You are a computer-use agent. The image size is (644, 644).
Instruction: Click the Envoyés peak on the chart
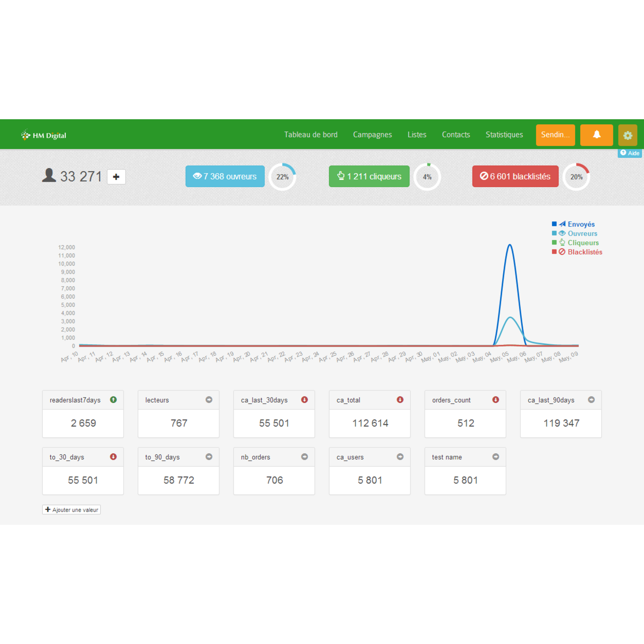pos(510,246)
